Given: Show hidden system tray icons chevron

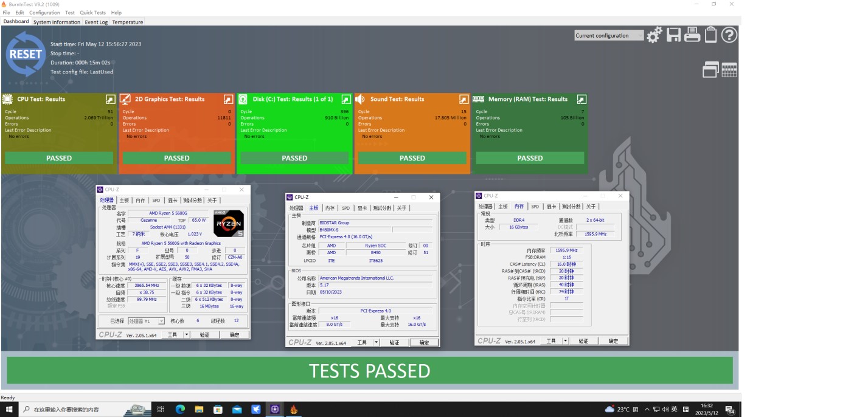Looking at the screenshot, I should [x=648, y=410].
